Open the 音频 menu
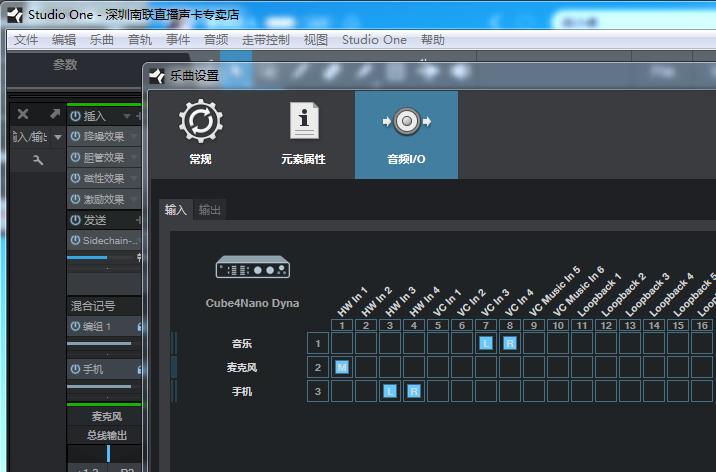The height and width of the screenshot is (472, 716). pyautogui.click(x=216, y=40)
